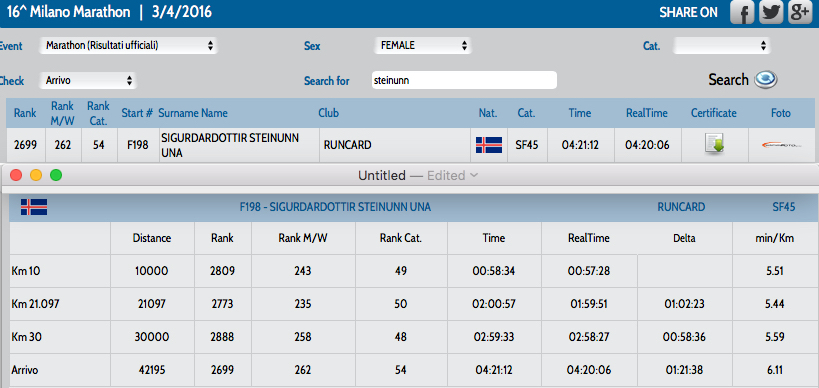Expand the Cat. category dropdown

pyautogui.click(x=721, y=46)
